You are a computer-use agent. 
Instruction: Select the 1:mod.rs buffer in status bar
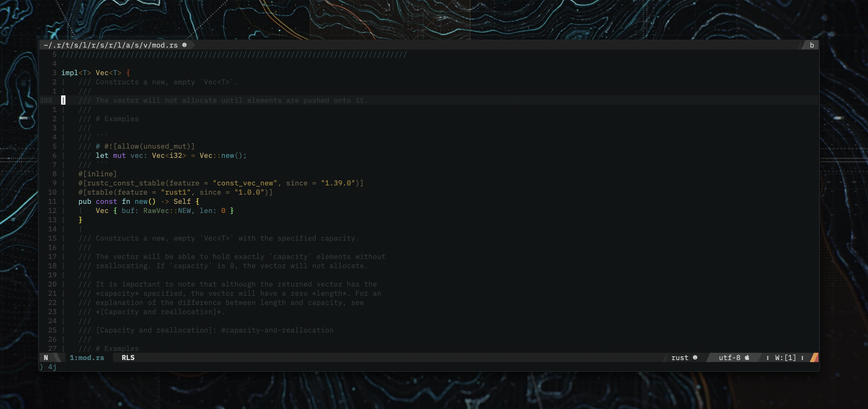(x=87, y=357)
